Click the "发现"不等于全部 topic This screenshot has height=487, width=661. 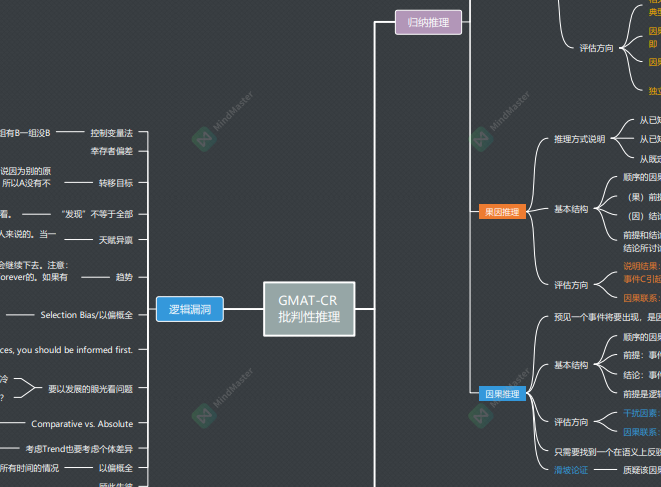[x=97, y=214]
